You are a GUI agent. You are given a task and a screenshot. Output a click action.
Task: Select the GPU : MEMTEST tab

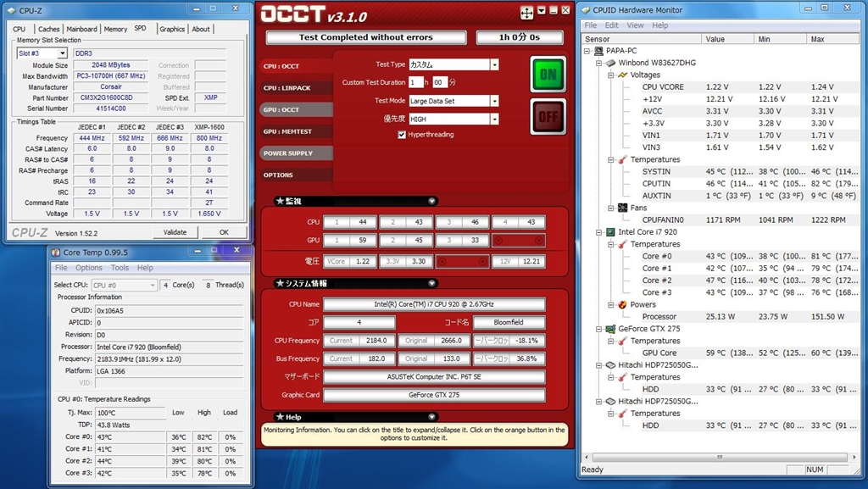pyautogui.click(x=297, y=131)
